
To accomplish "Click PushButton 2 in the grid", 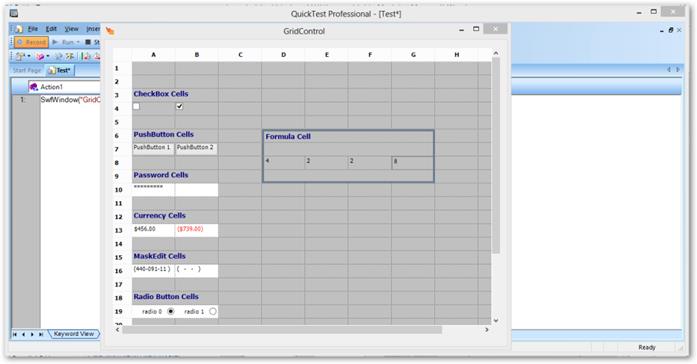I will (x=196, y=148).
